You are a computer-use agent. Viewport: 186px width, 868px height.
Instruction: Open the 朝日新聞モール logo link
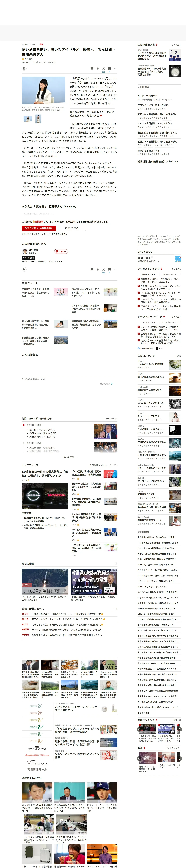pos(37,769)
